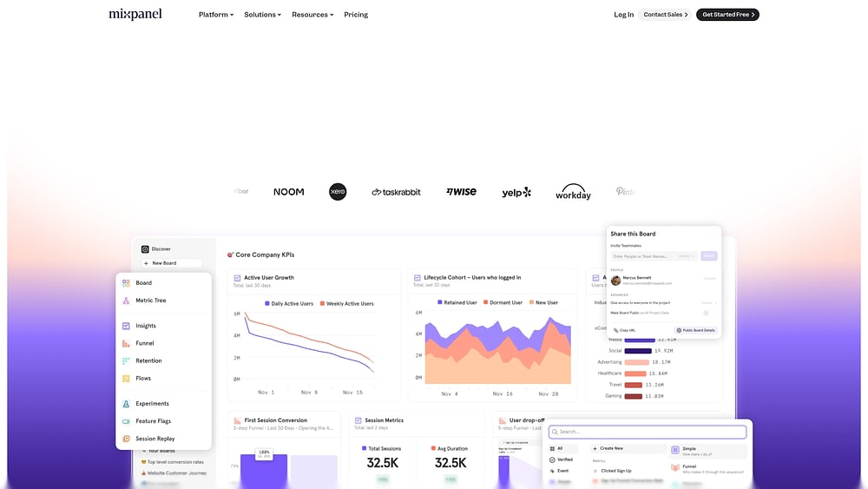Click the plus icon beside New Board
868x489 pixels.
146,263
